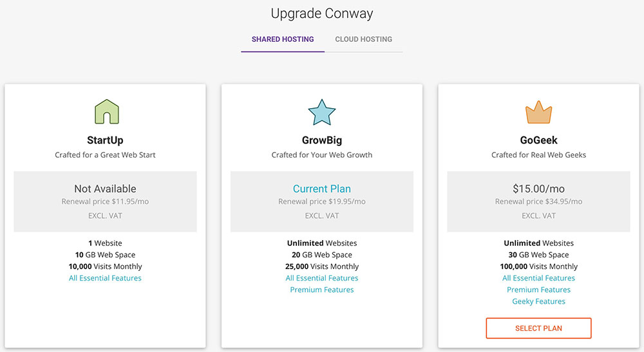Click the StartUp green house icon

(106, 112)
